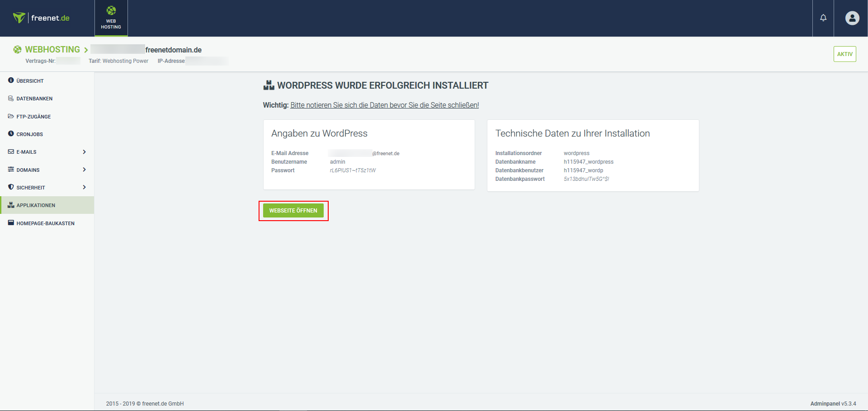The height and width of the screenshot is (411, 868).
Task: Click the Datenbanken database icon
Action: tap(11, 98)
